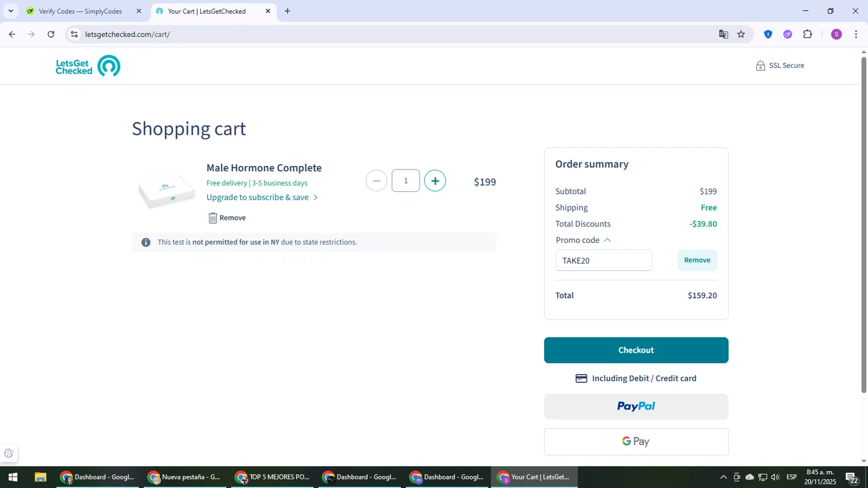Viewport: 868px width, 488px height.
Task: Click the Male Hormone Complete product thumbnail
Action: tap(166, 191)
